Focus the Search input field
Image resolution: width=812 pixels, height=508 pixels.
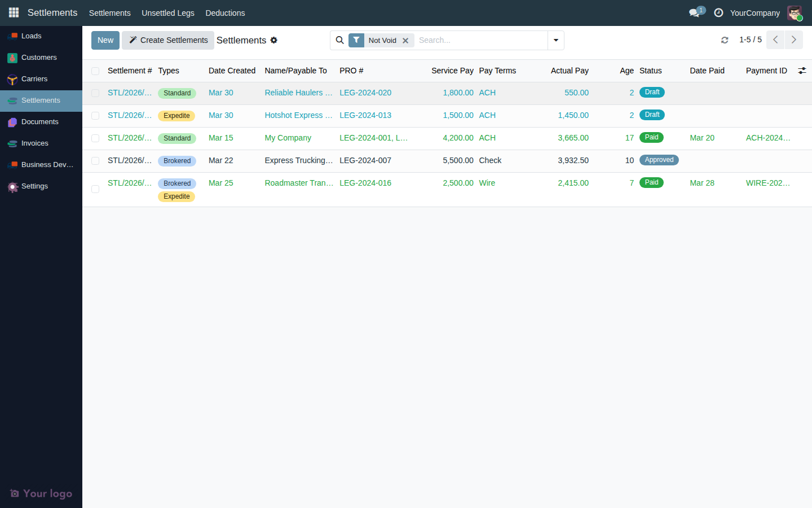coord(481,40)
